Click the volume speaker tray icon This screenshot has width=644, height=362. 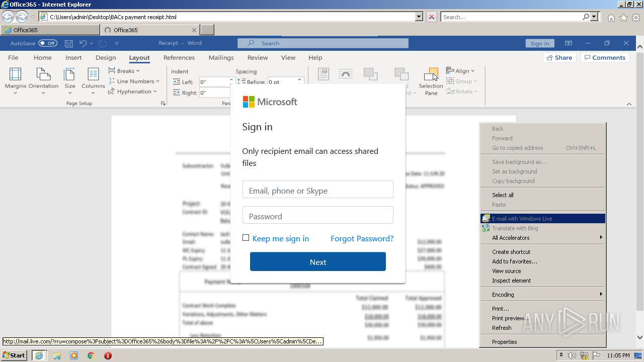click(x=573, y=355)
